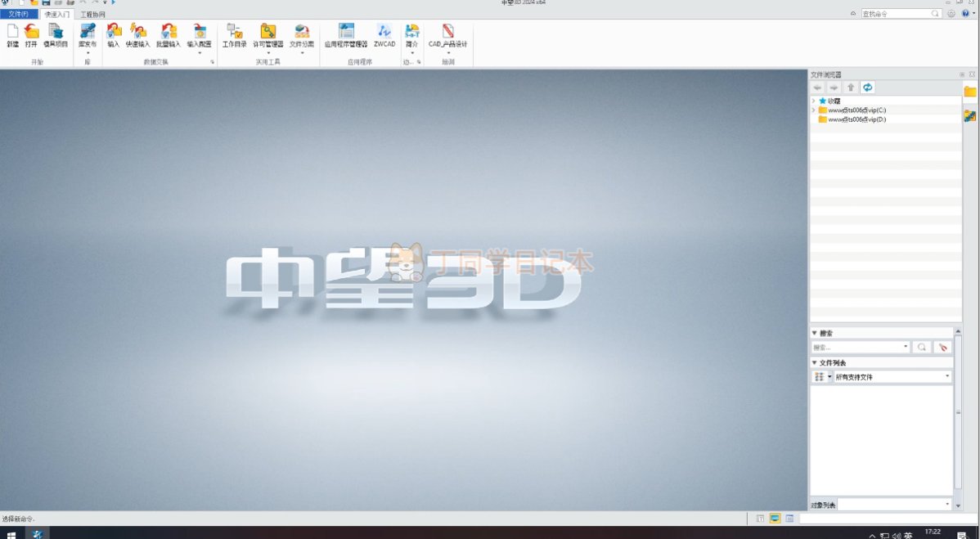Click the 新建 (New) file icon
Image resolution: width=980 pixels, height=539 pixels.
(x=12, y=33)
